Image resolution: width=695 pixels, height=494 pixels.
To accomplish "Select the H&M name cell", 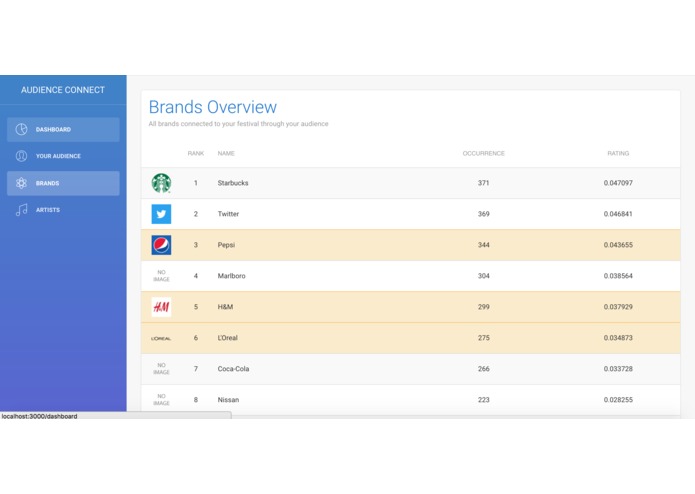I will pyautogui.click(x=225, y=307).
